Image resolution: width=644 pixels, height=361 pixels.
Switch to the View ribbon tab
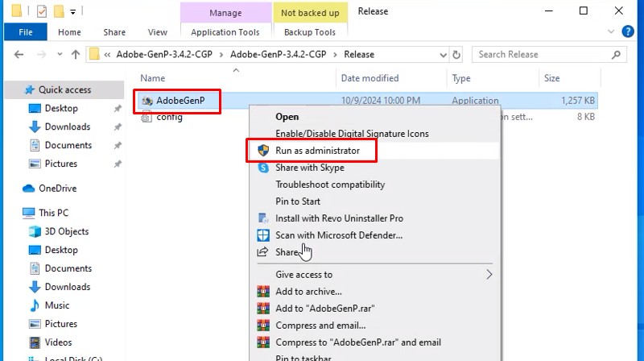158,32
